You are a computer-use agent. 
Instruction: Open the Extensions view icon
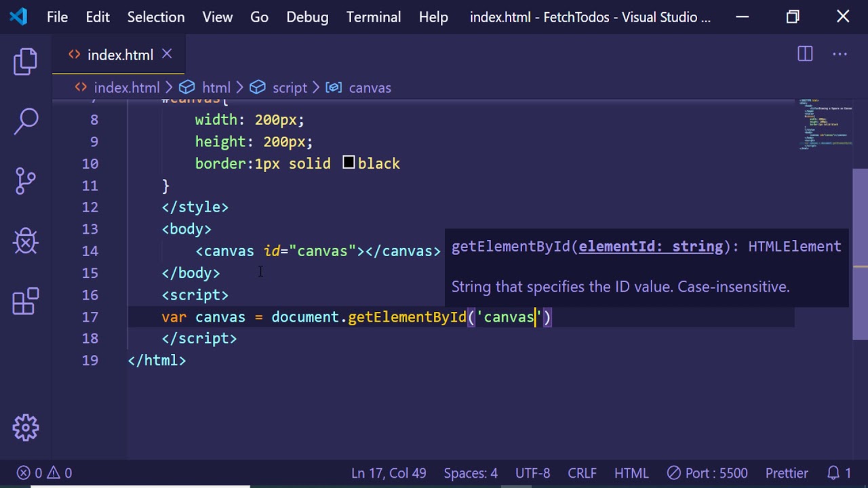[x=26, y=302]
